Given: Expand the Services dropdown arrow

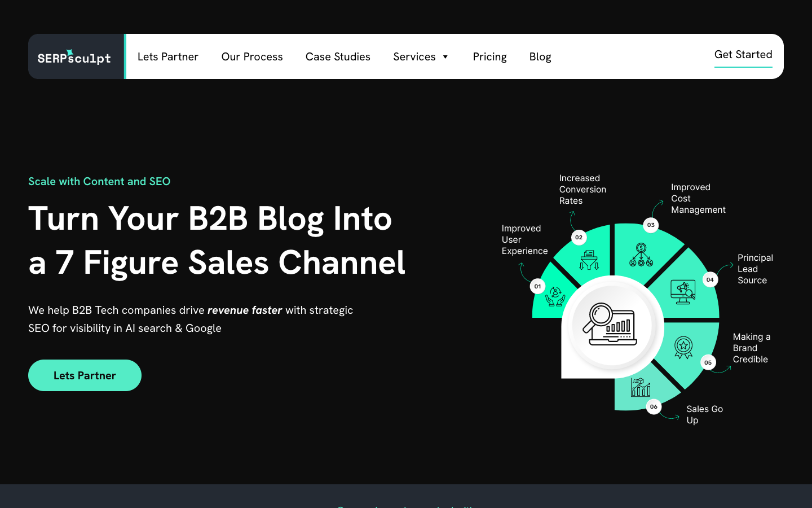Looking at the screenshot, I should [445, 57].
